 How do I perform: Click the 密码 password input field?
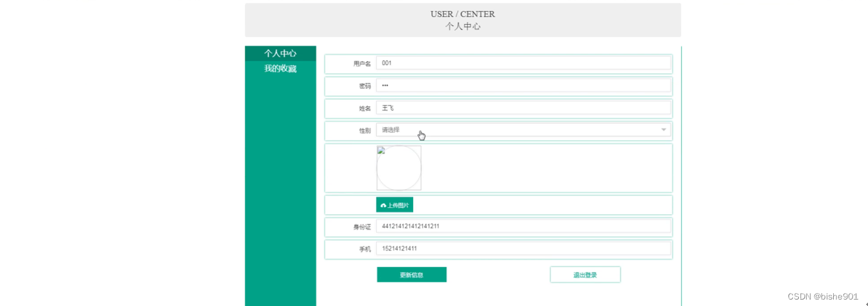[x=524, y=85]
